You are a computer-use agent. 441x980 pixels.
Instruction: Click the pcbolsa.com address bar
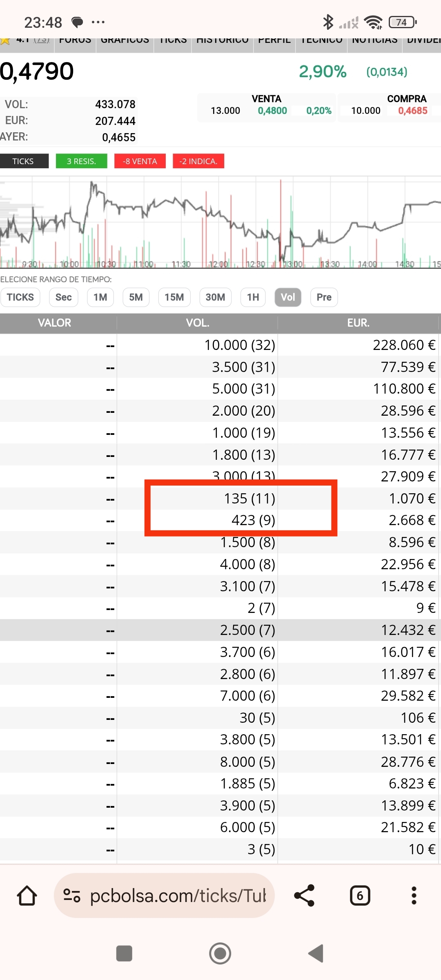164,896
